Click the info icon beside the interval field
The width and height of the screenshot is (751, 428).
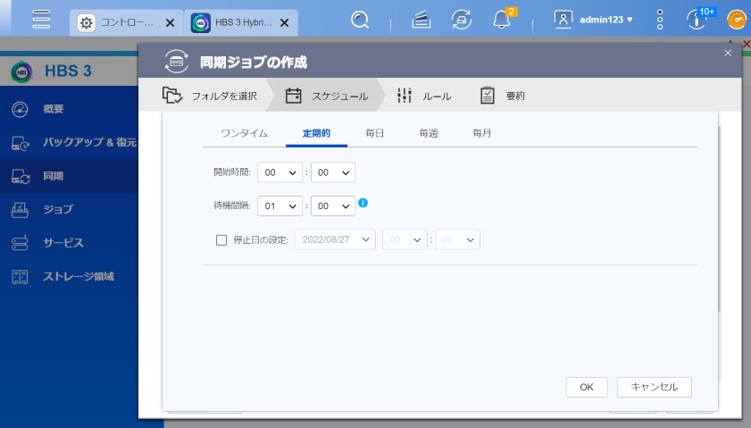click(363, 203)
